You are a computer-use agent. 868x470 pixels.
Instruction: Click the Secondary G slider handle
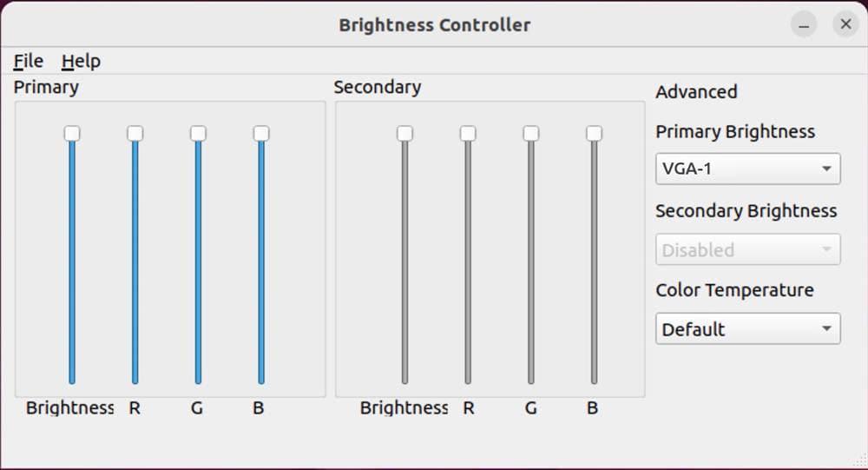click(531, 133)
